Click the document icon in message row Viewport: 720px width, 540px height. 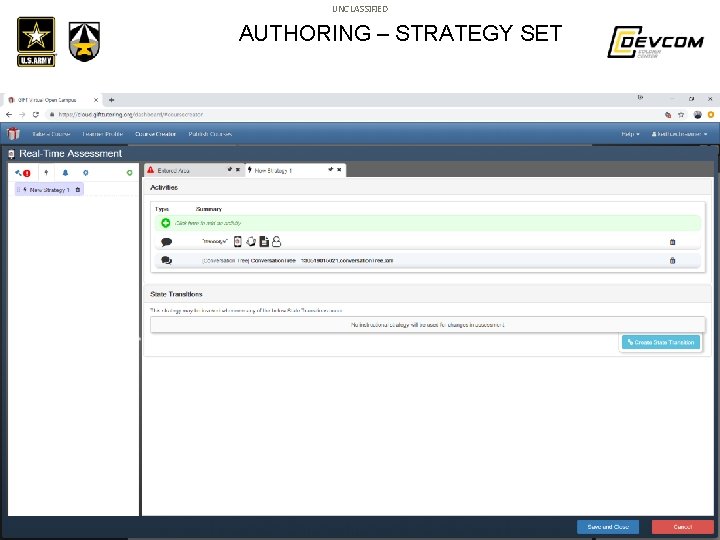click(x=264, y=241)
